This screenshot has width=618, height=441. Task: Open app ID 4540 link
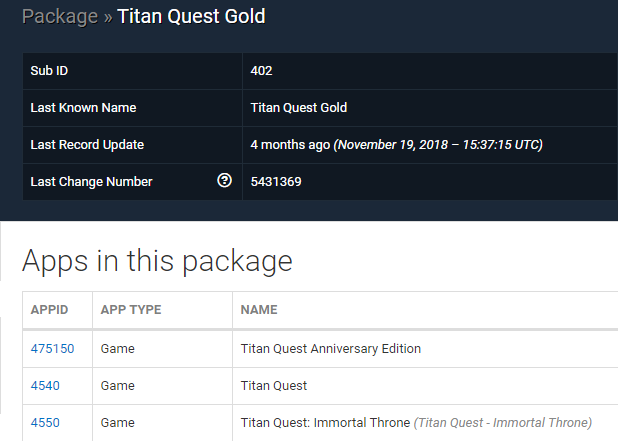click(45, 385)
